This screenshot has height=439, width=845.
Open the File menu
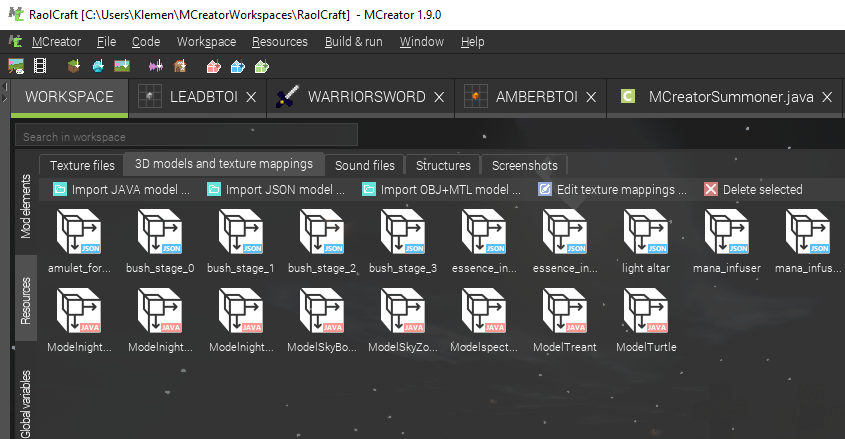pyautogui.click(x=106, y=41)
